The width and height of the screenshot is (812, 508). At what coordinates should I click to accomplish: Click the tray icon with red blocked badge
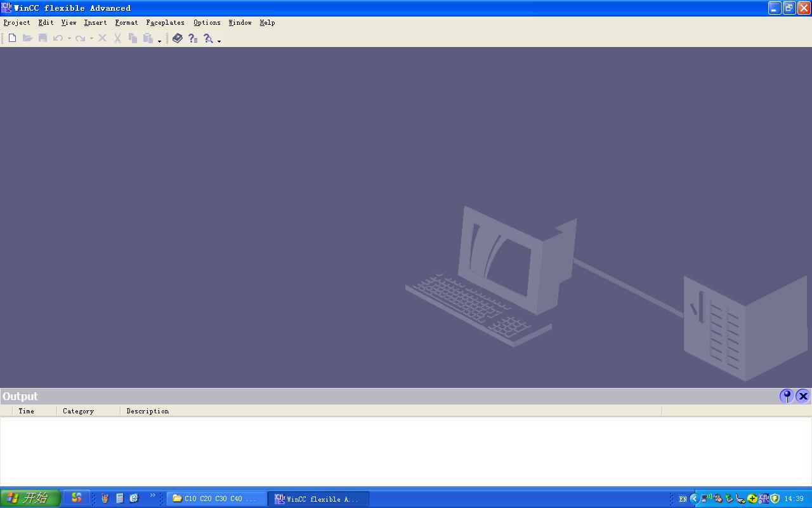click(x=717, y=498)
